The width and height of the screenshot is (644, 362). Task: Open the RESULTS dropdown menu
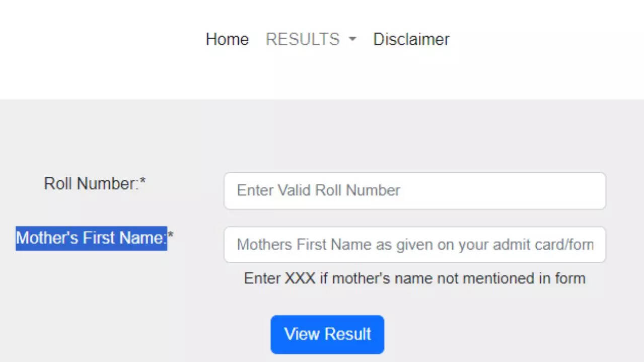pos(303,39)
